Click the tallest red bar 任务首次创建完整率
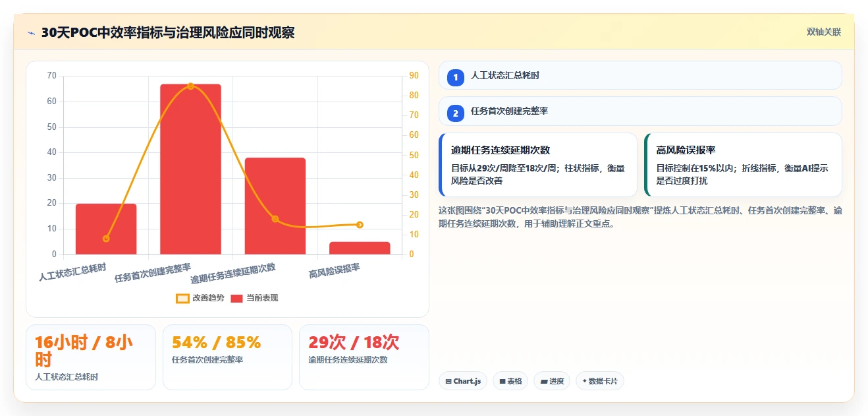Viewport: 868px width, 416px height. pyautogui.click(x=190, y=169)
